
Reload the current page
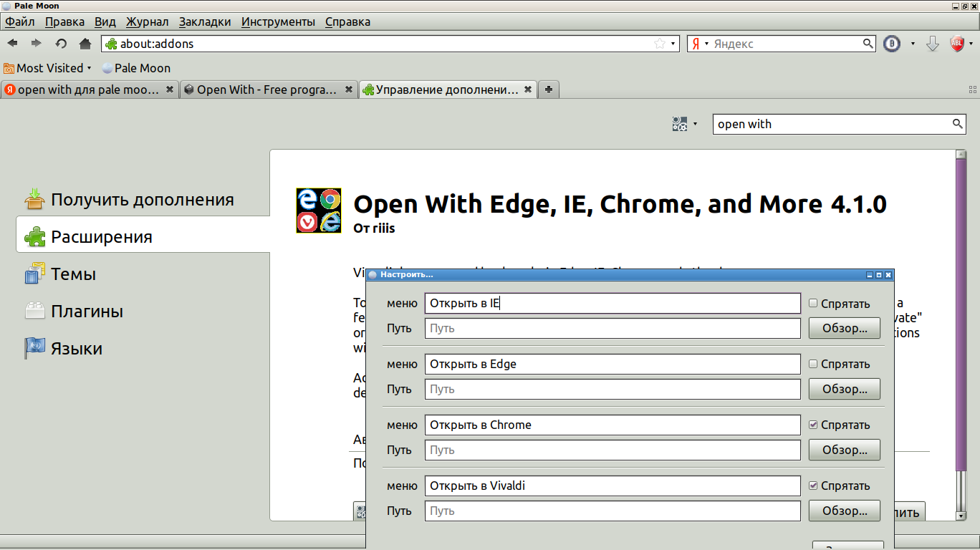61,44
